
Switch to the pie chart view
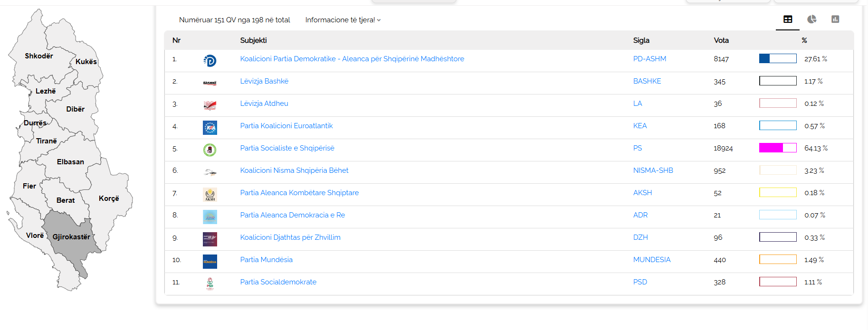tap(811, 19)
